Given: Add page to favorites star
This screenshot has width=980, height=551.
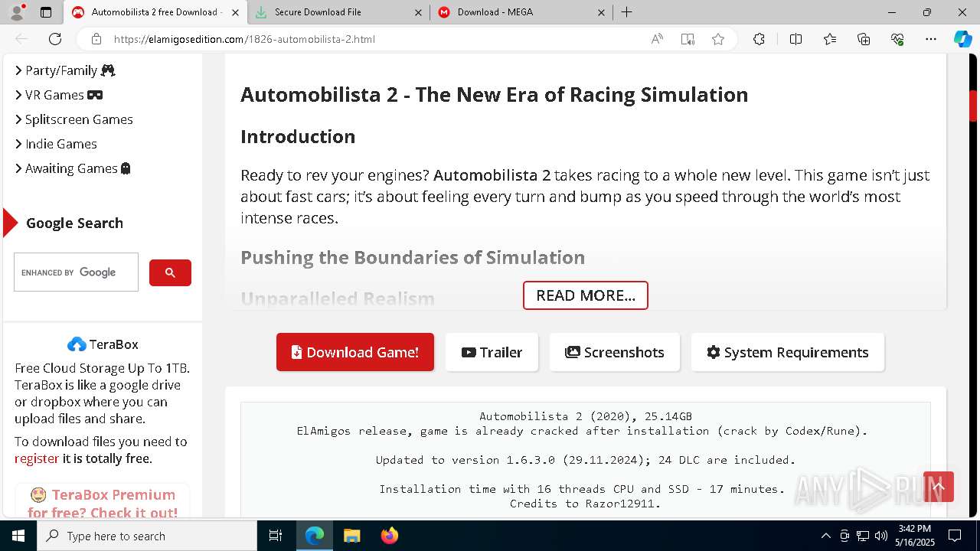Looking at the screenshot, I should [x=718, y=39].
